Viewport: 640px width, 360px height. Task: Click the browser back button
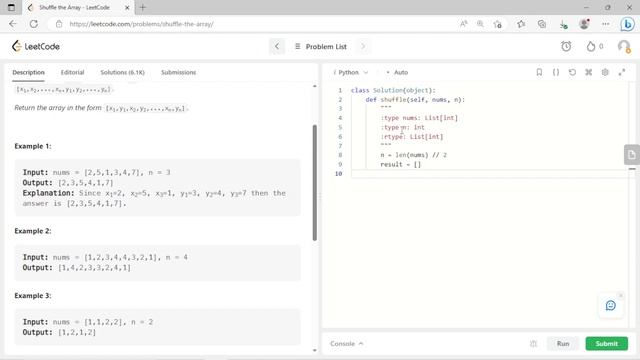(13, 24)
